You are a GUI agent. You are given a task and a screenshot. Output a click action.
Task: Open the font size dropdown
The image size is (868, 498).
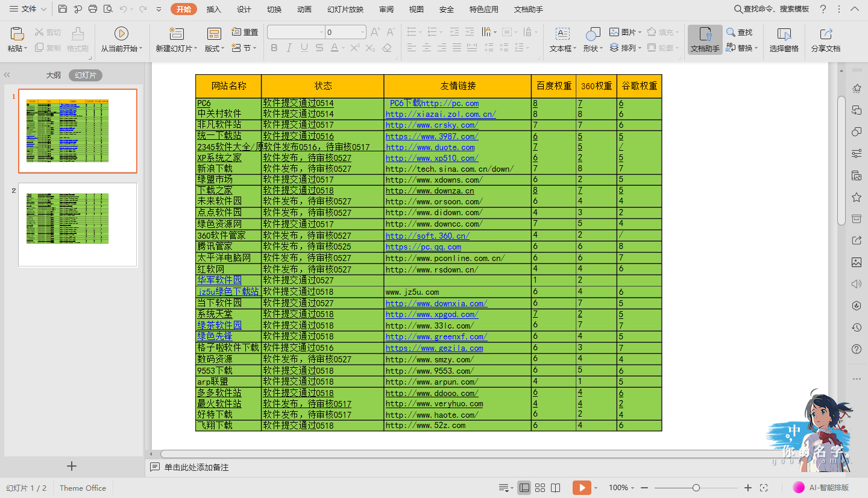point(362,32)
